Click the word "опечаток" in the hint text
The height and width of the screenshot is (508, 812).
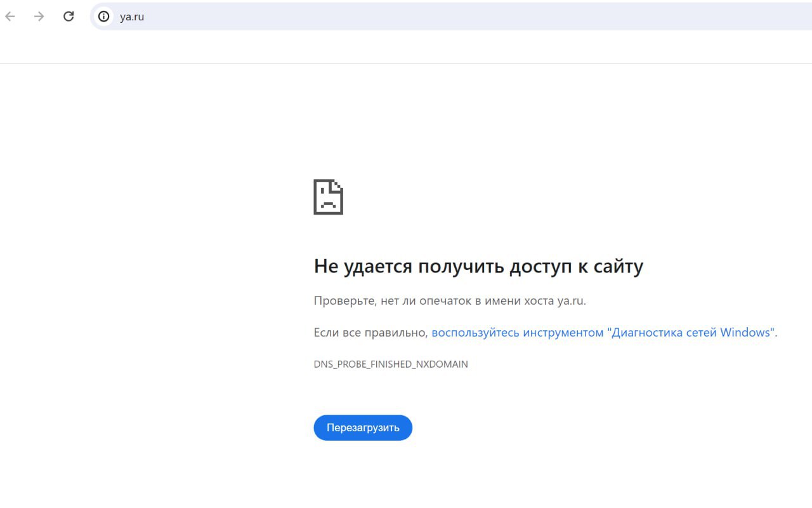445,300
